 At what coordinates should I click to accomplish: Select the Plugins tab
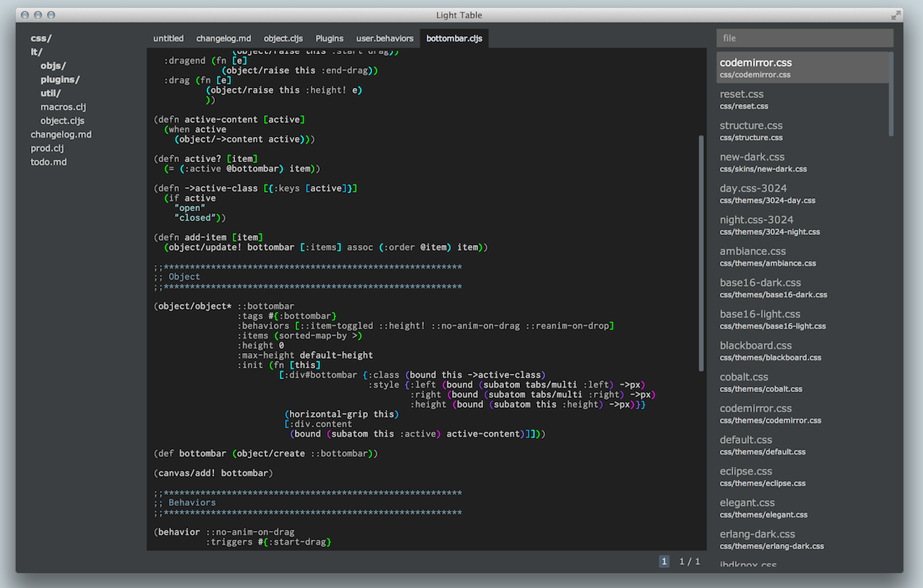coord(330,38)
